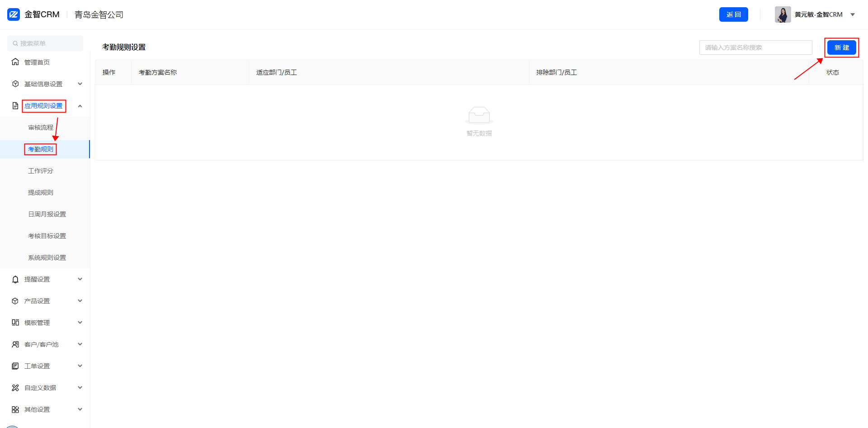Open the user avatar thumbnail
This screenshot has width=868, height=428.
[783, 14]
